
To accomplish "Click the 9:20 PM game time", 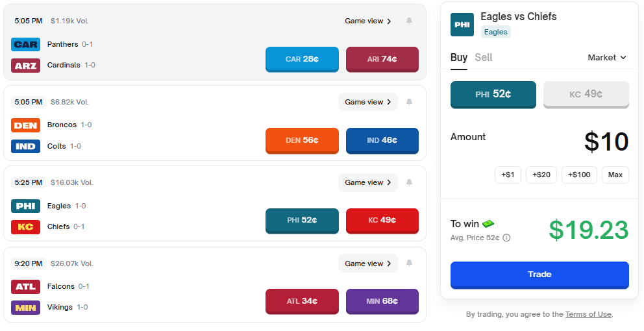I will click(29, 264).
